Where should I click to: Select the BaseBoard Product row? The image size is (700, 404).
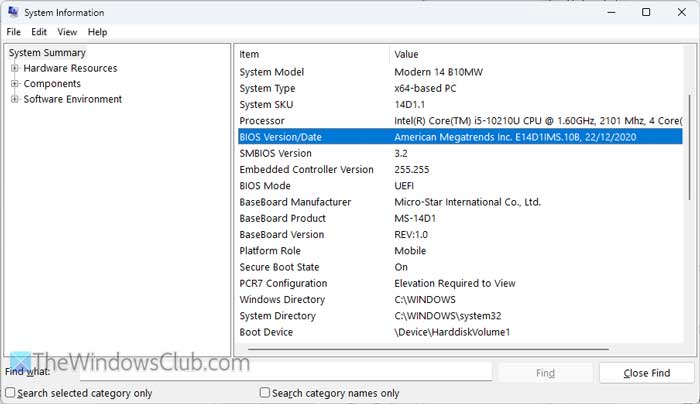(x=460, y=218)
